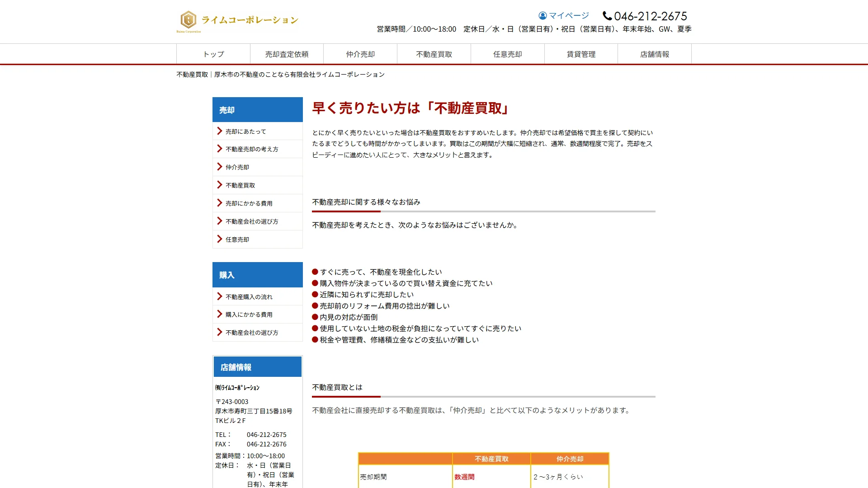Click chevron icon next to 売却にあたって
This screenshot has height=488, width=868.
coord(219,131)
